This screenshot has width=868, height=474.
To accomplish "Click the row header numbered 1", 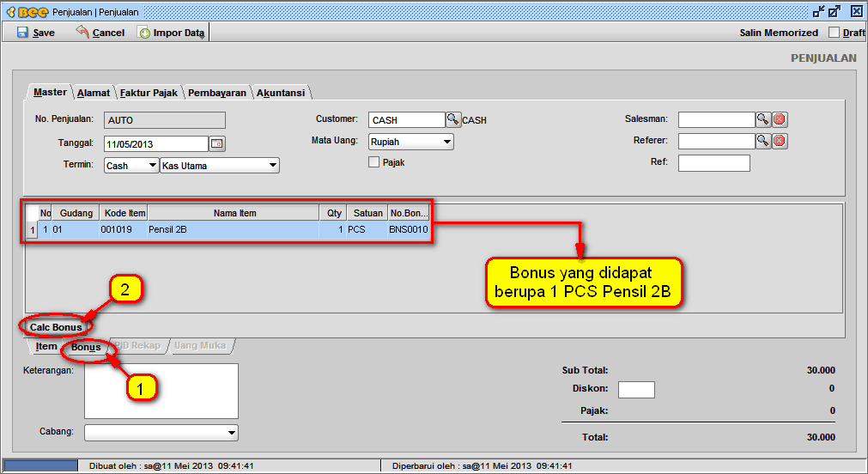I will pyautogui.click(x=32, y=230).
